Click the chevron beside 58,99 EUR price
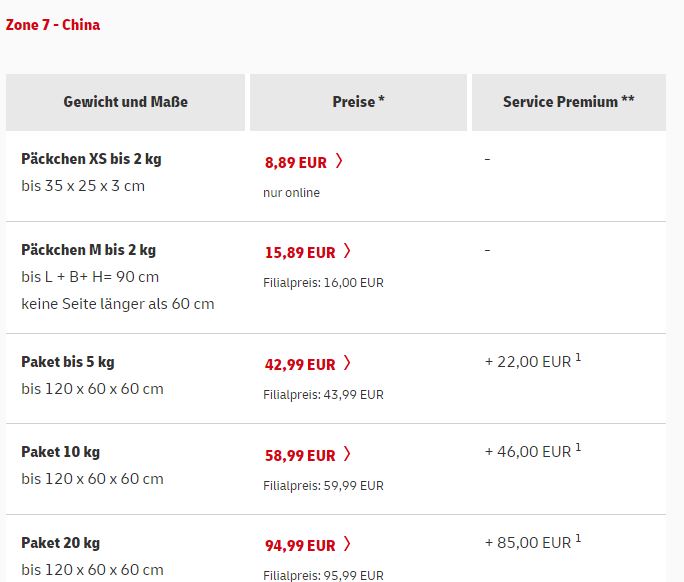 pos(347,454)
